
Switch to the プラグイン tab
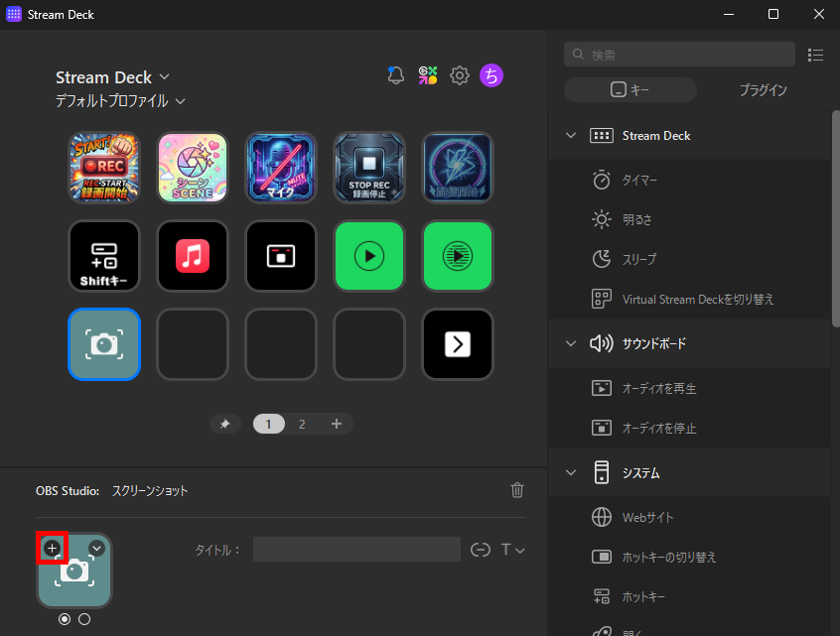click(763, 89)
